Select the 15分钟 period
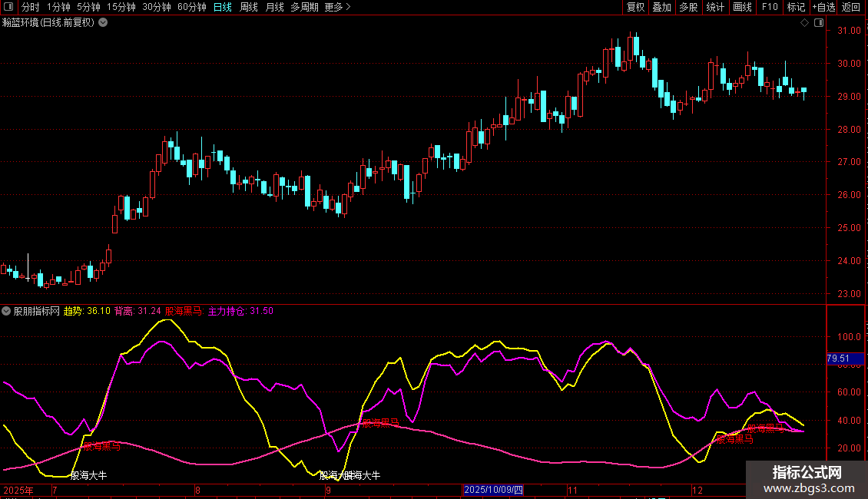Viewport: 868px width, 499px height. (121, 7)
